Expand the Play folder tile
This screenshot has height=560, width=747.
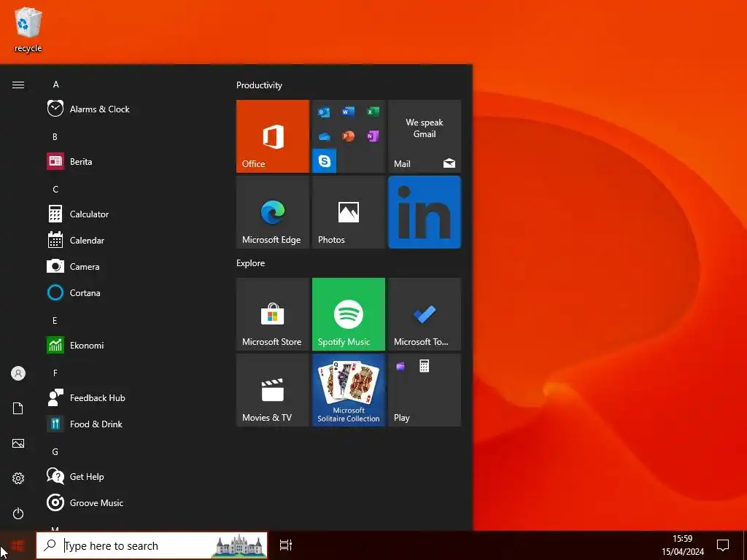(425, 390)
